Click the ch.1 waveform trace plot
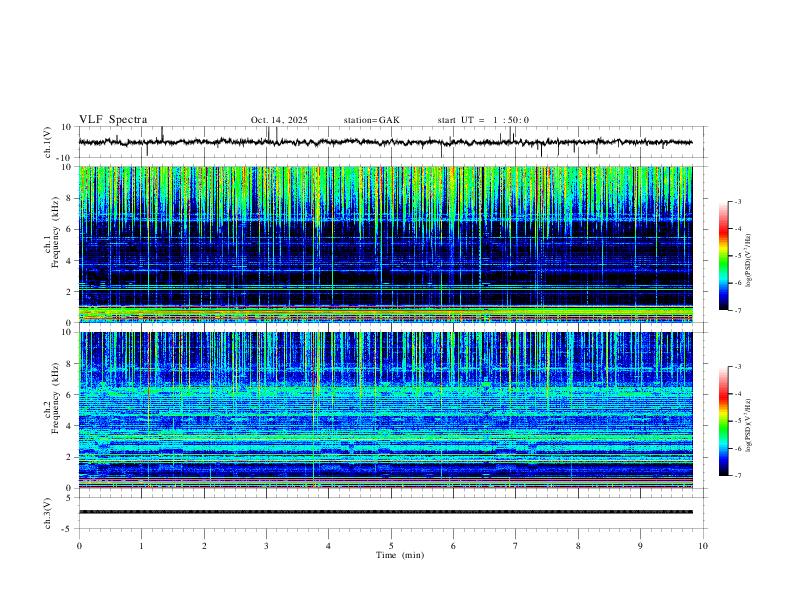792x612 pixels. point(385,142)
